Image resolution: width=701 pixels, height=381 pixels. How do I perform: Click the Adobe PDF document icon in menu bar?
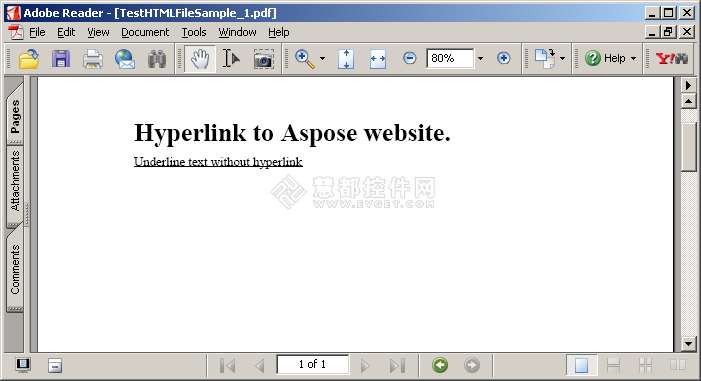[x=15, y=32]
